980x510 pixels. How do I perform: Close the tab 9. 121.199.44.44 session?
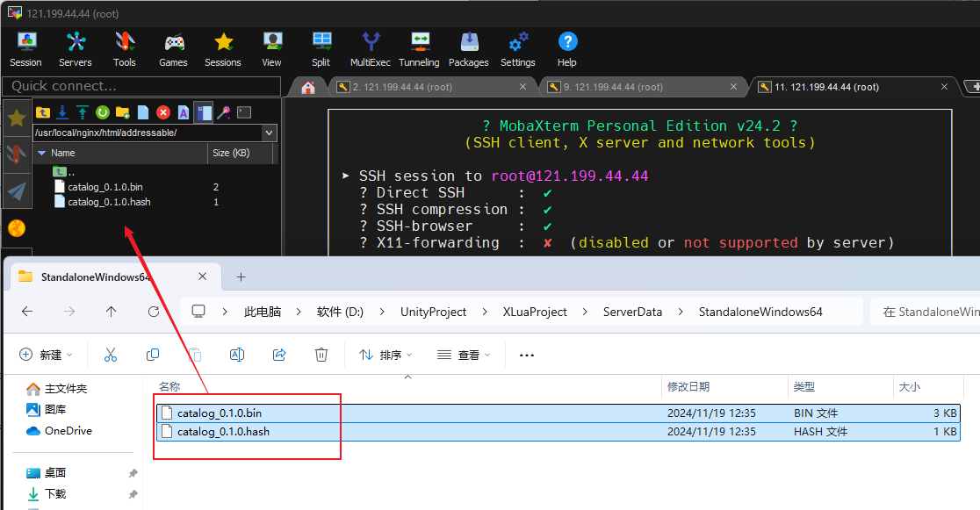click(734, 87)
